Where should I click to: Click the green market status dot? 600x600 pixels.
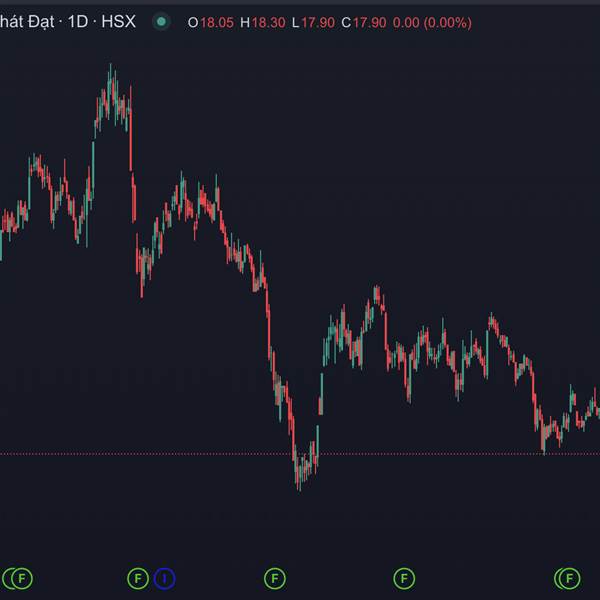pyautogui.click(x=161, y=22)
